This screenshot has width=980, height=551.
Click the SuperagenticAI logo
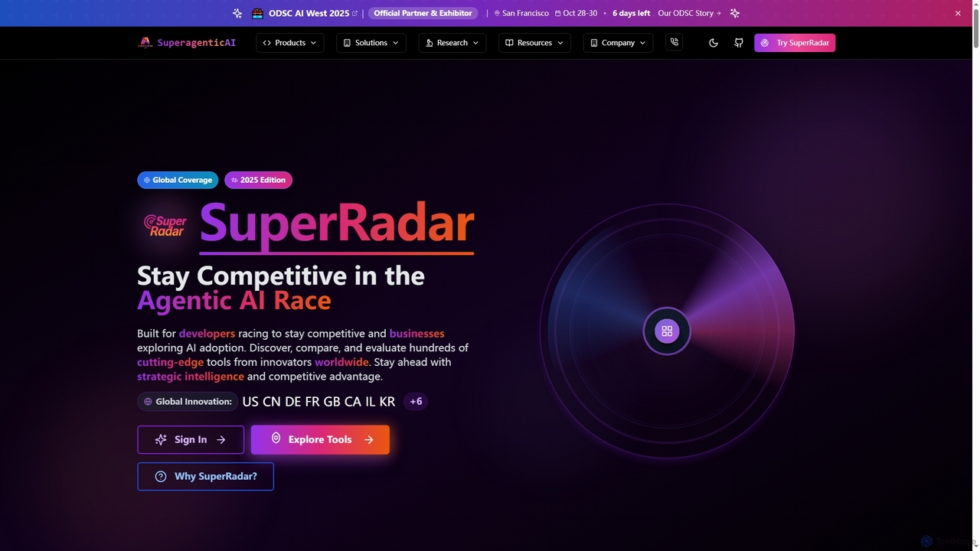pos(187,43)
